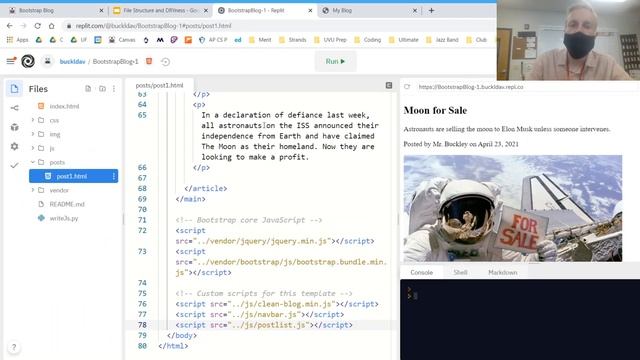Viewport: 640px width, 360px height.
Task: Select the Files sidebar icon
Action: pos(14,89)
